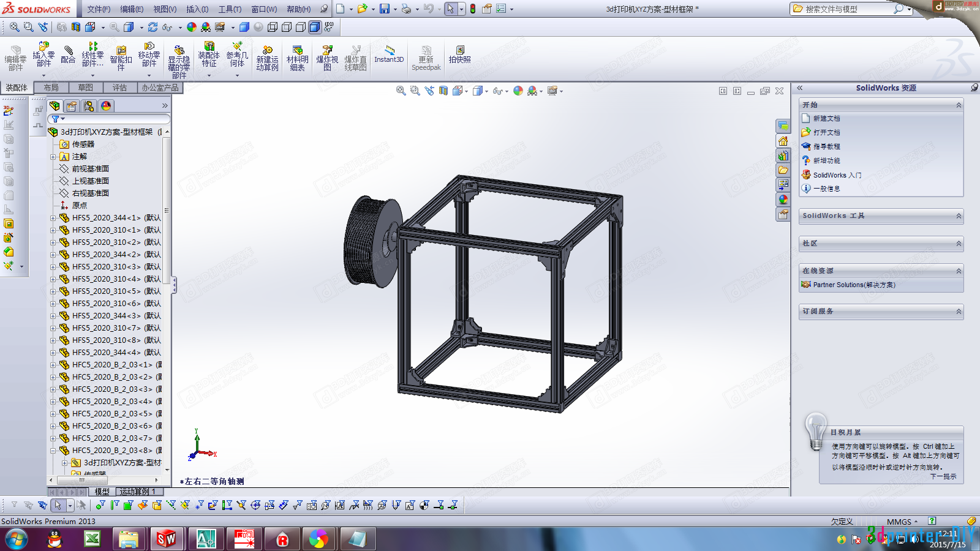Click the 新建运动算例 (New Motion Study) icon
Screen dimensions: 980x551
click(x=267, y=56)
